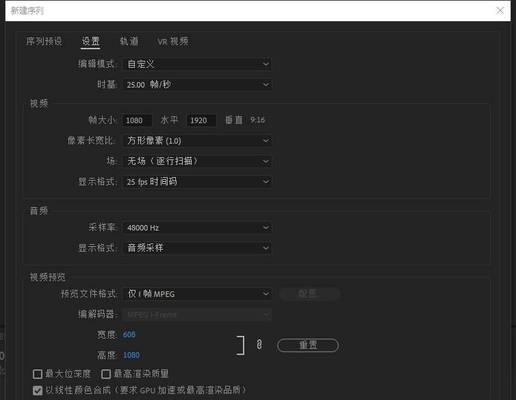This screenshot has height=400, width=516.
Task: Close the 新建序列 dialog
Action: 500,11
